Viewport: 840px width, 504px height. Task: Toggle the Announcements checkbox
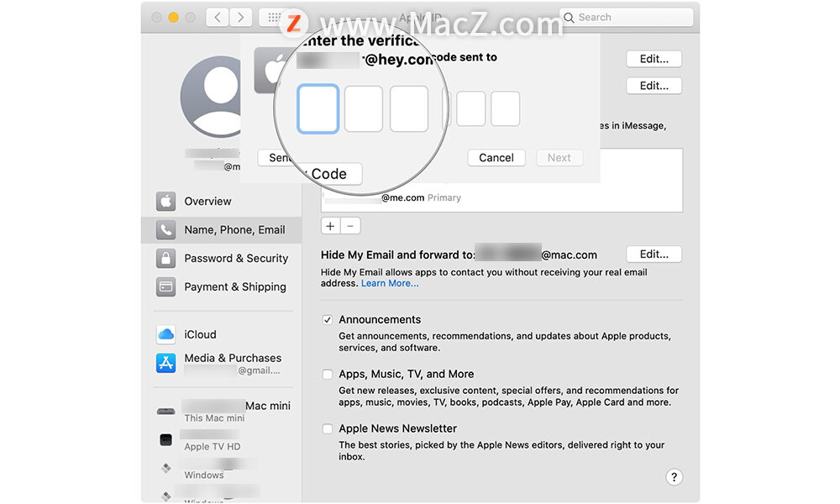328,320
